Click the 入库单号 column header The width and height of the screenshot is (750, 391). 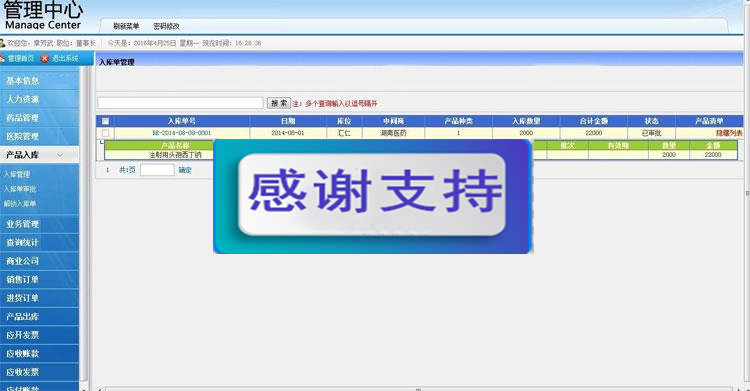(x=182, y=121)
